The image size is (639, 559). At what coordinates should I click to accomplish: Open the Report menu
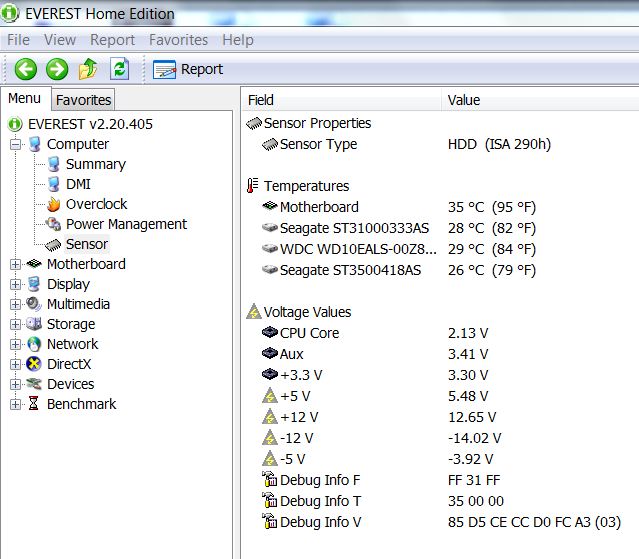(112, 40)
